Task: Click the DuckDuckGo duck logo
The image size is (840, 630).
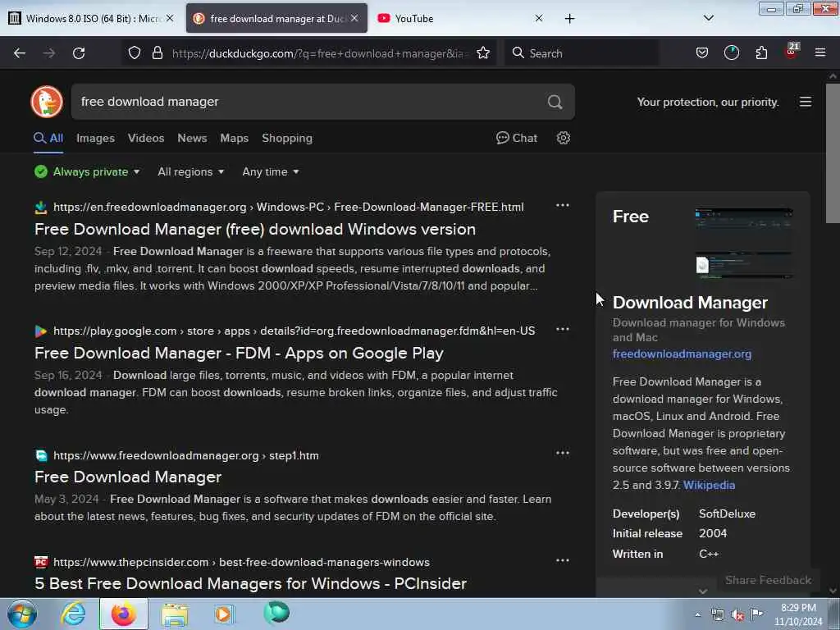Action: (47, 101)
